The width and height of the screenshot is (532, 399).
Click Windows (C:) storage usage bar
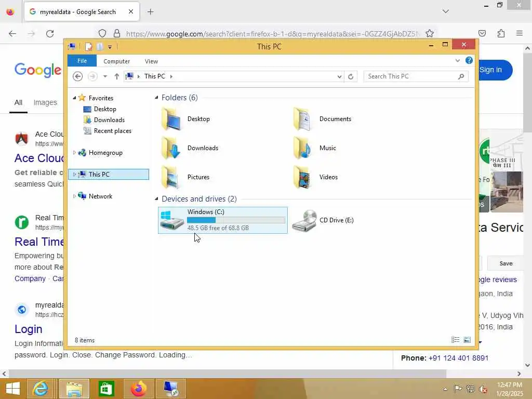pos(236,220)
